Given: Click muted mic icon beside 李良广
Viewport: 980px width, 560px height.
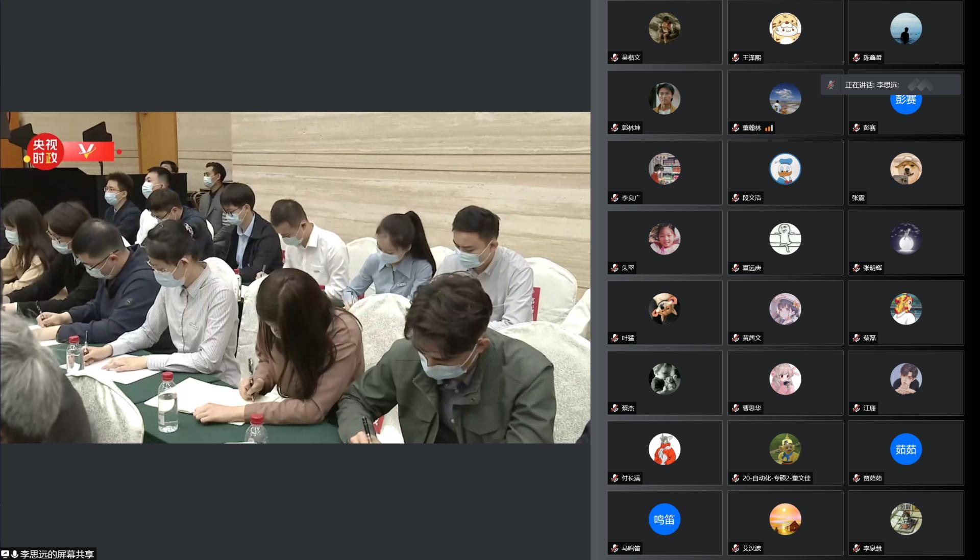Looking at the screenshot, I should coord(615,198).
